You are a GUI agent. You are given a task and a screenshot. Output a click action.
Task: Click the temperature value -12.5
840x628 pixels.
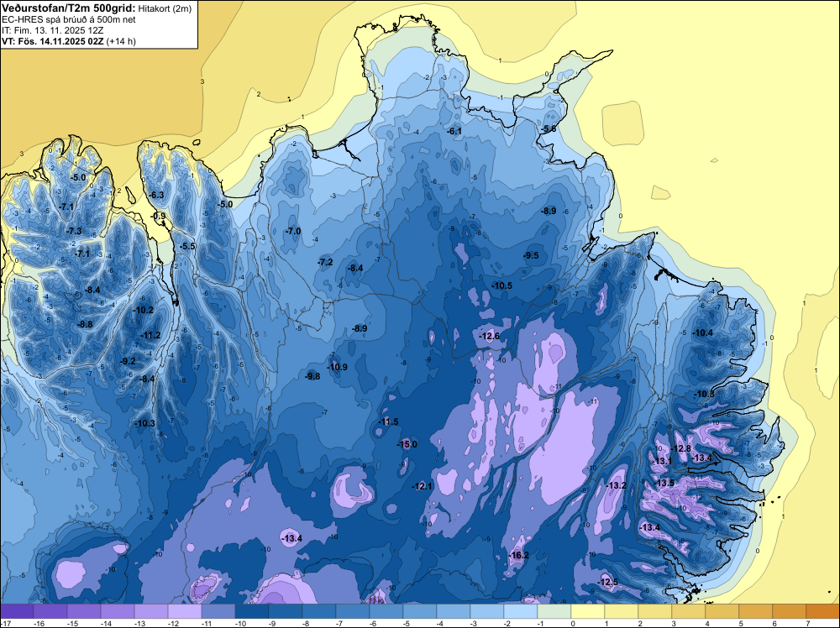click(x=607, y=582)
